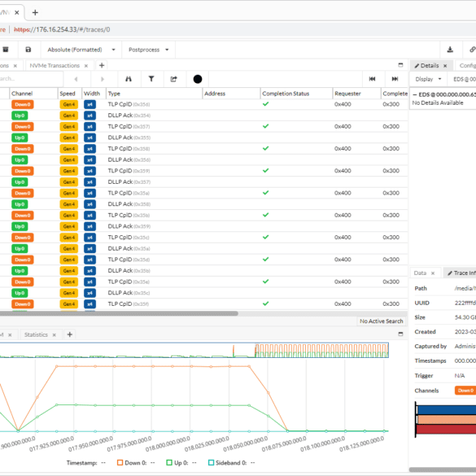Switch to the Data tab
Image resolution: width=476 pixels, height=476 pixels.
tap(420, 273)
